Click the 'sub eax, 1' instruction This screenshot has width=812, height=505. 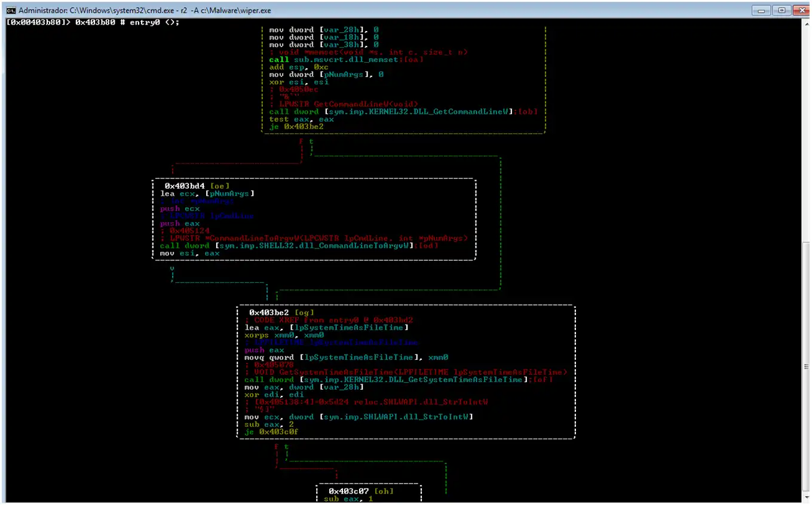click(x=348, y=498)
